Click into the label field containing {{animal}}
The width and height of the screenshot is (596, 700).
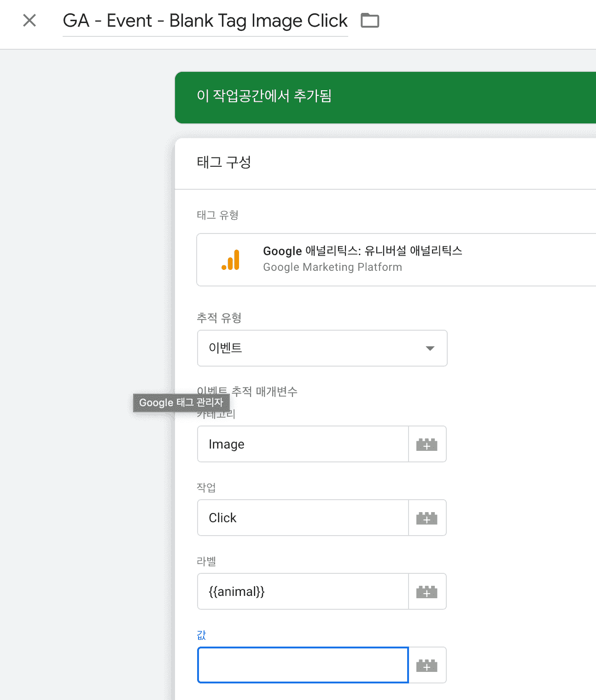point(303,592)
